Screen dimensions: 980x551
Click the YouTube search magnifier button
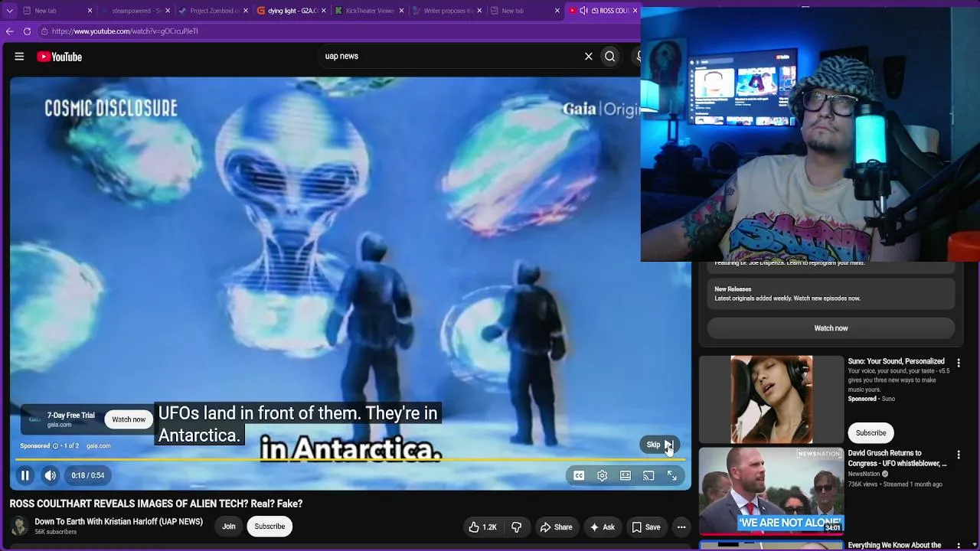tap(610, 56)
